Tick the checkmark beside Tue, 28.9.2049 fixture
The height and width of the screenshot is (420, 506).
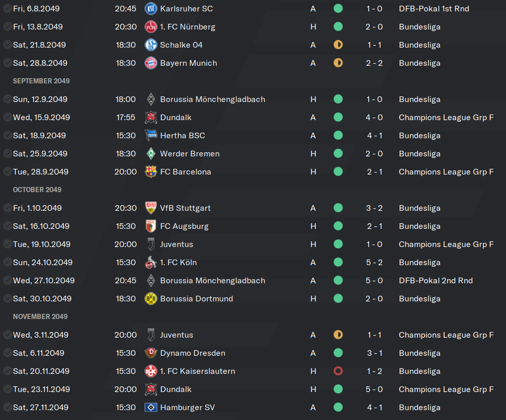[7, 171]
